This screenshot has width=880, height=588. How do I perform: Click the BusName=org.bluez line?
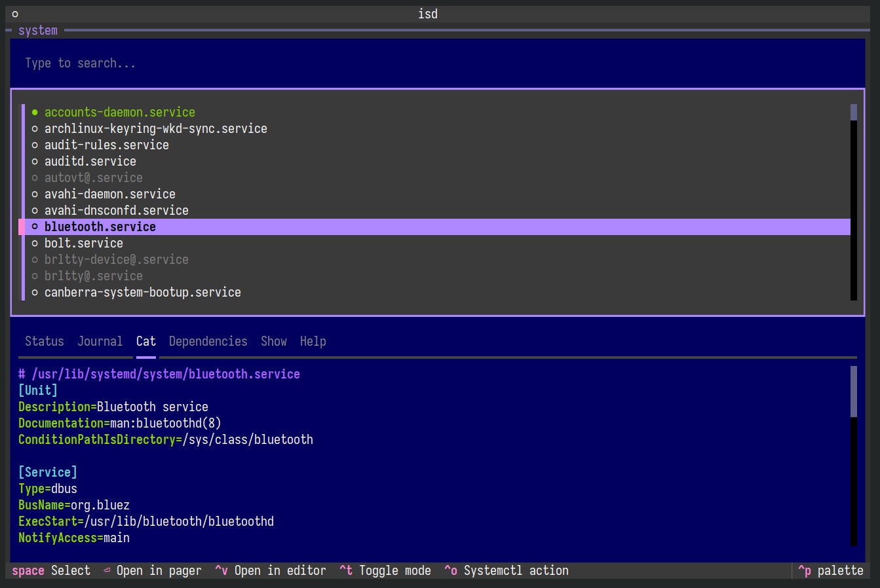click(x=74, y=505)
